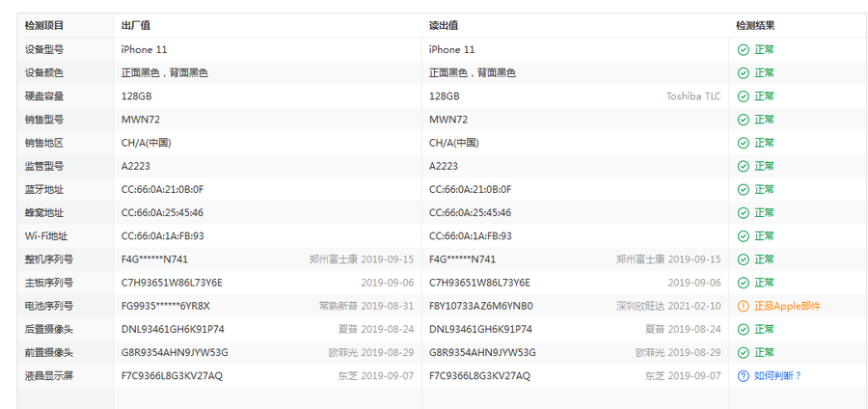Select the 液晶显示屏 row label
Screen dimensions: 868x409
49,376
